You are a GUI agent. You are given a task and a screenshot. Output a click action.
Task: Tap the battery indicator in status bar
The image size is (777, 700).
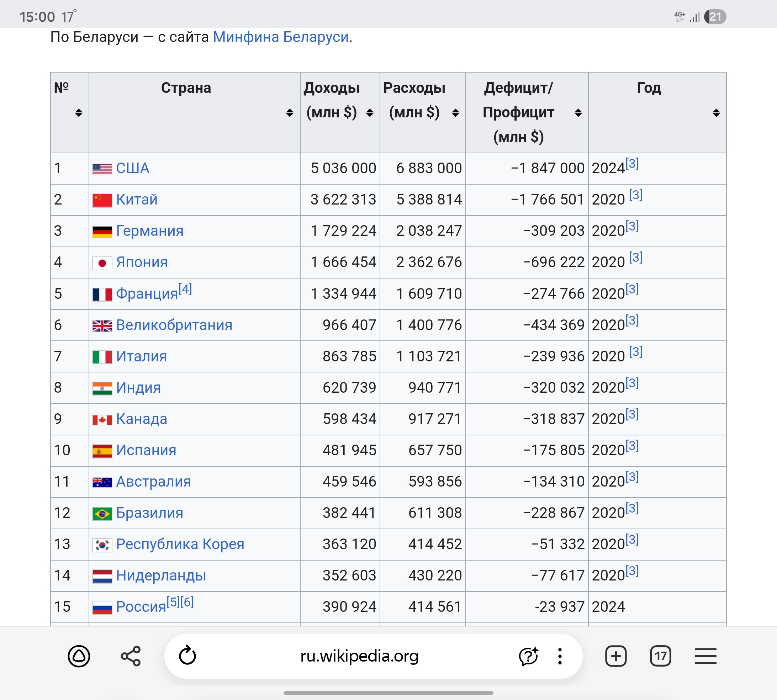(x=715, y=17)
